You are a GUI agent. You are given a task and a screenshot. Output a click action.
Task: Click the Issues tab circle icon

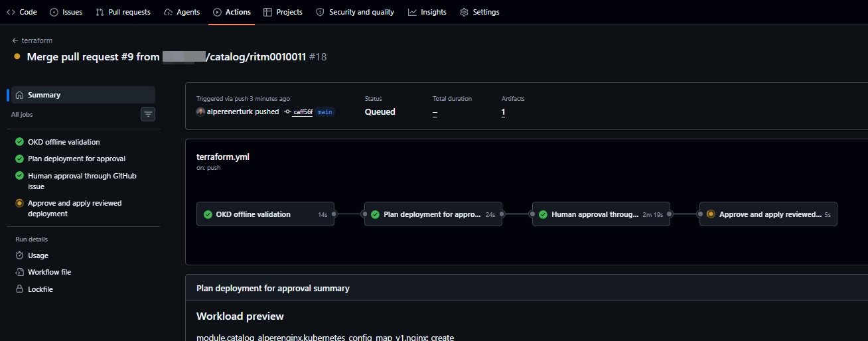54,12
